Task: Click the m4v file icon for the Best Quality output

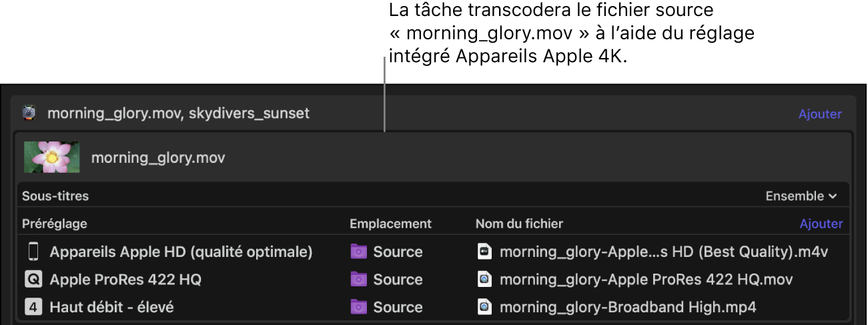Action: coord(485,252)
